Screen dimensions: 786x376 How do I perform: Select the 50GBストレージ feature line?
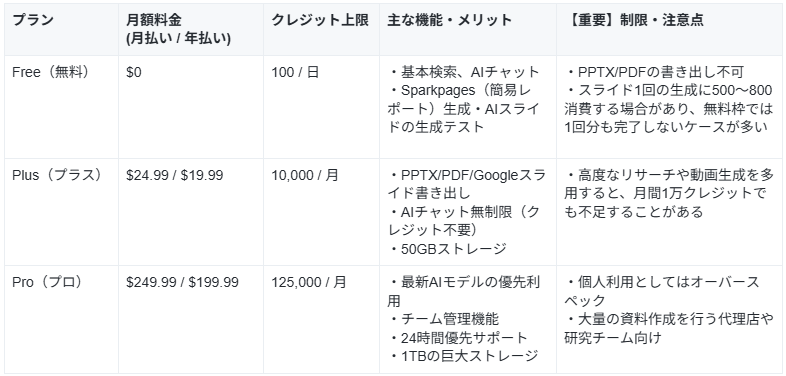point(448,249)
